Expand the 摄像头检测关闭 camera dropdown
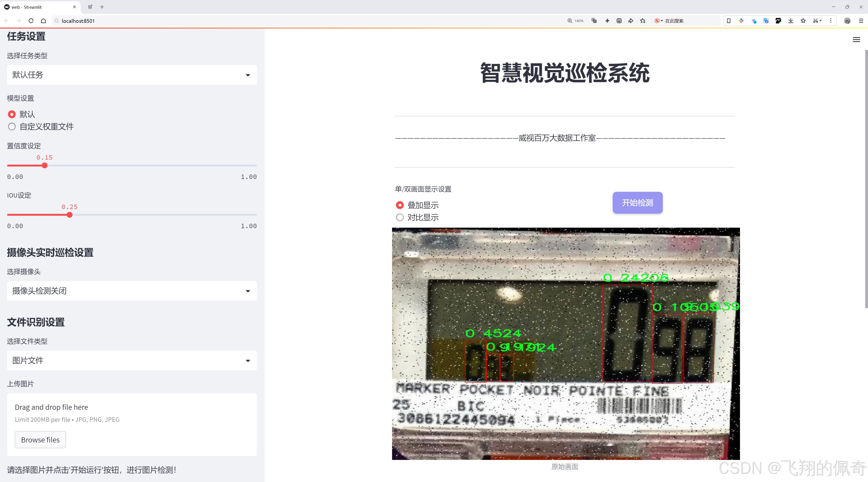 [132, 291]
